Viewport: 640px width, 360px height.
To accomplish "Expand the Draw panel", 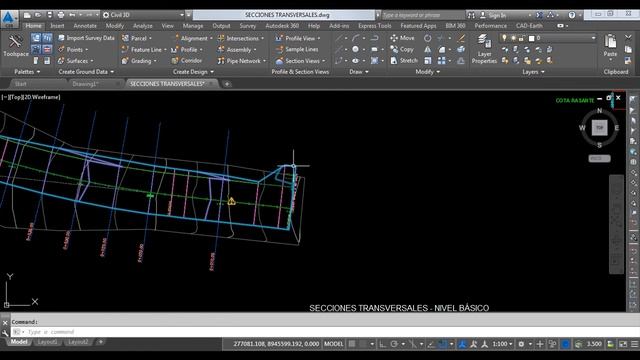I will [359, 72].
